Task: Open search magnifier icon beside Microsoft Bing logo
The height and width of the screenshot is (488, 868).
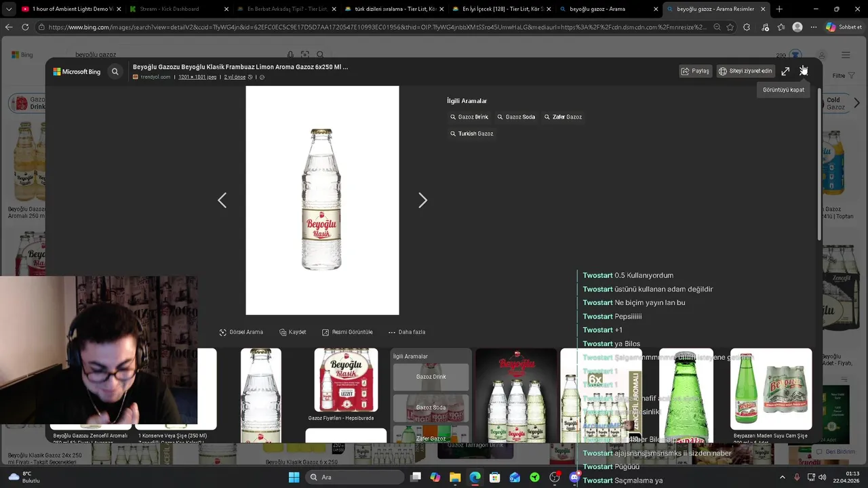Action: [x=115, y=71]
